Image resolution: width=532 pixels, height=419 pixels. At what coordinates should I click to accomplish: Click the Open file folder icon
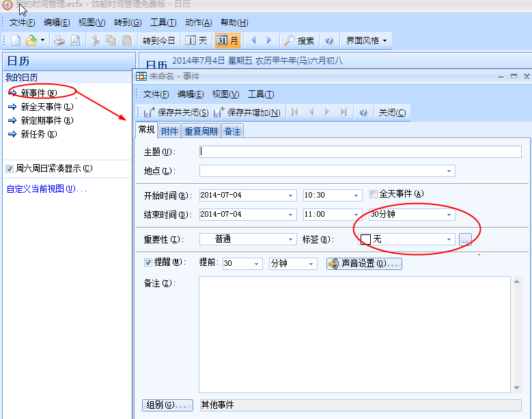tap(31, 41)
